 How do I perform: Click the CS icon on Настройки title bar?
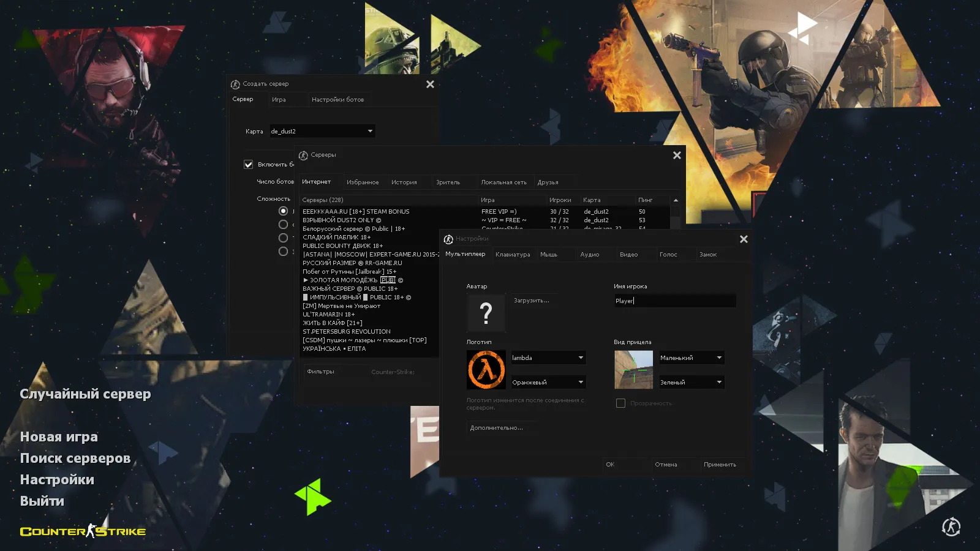click(x=448, y=239)
